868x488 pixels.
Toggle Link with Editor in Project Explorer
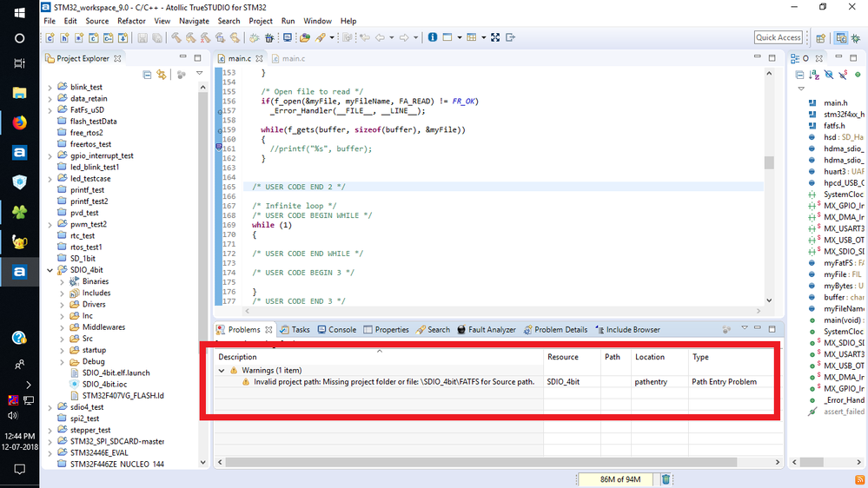pos(162,75)
